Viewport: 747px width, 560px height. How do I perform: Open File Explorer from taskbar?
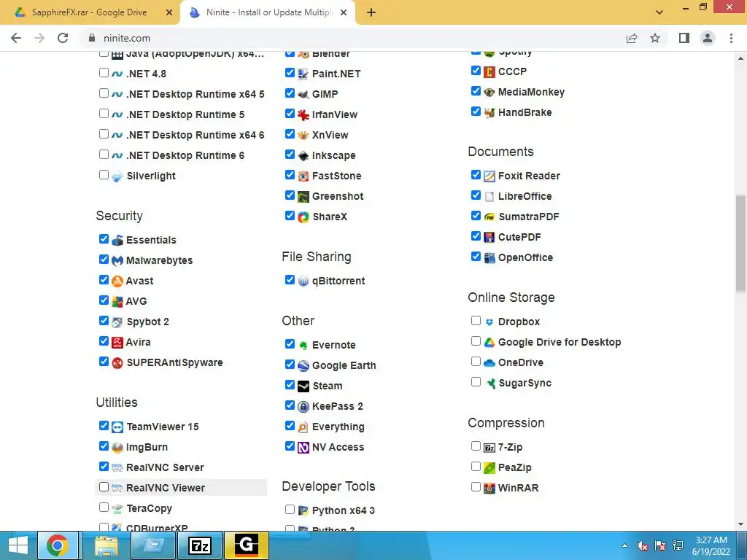pyautogui.click(x=107, y=545)
